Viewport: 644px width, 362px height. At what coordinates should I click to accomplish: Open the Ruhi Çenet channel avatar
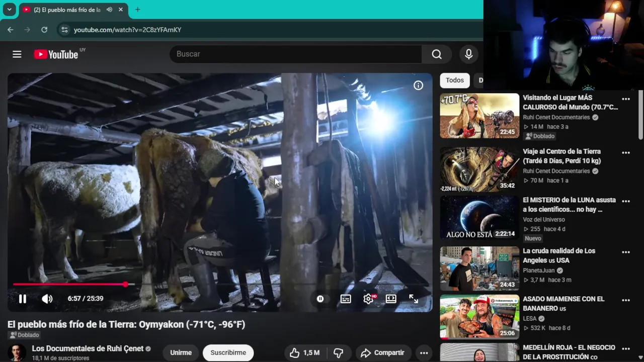click(x=17, y=353)
